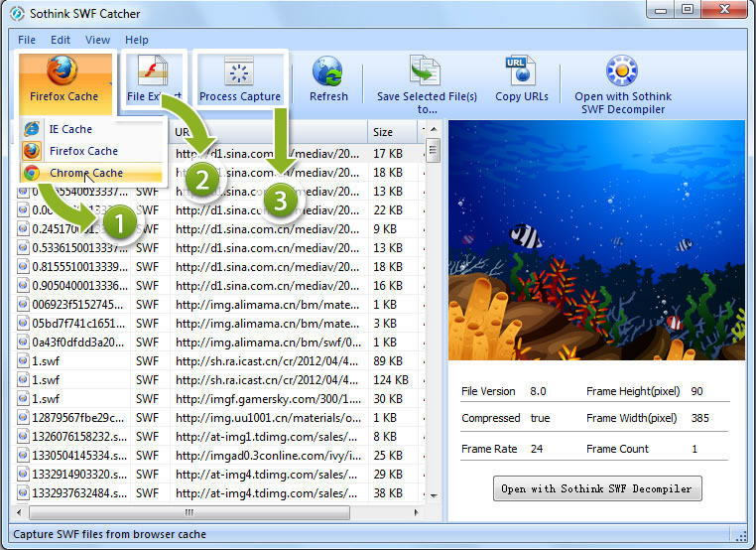Click the Size column header
The height and width of the screenshot is (550, 756).
(x=393, y=132)
